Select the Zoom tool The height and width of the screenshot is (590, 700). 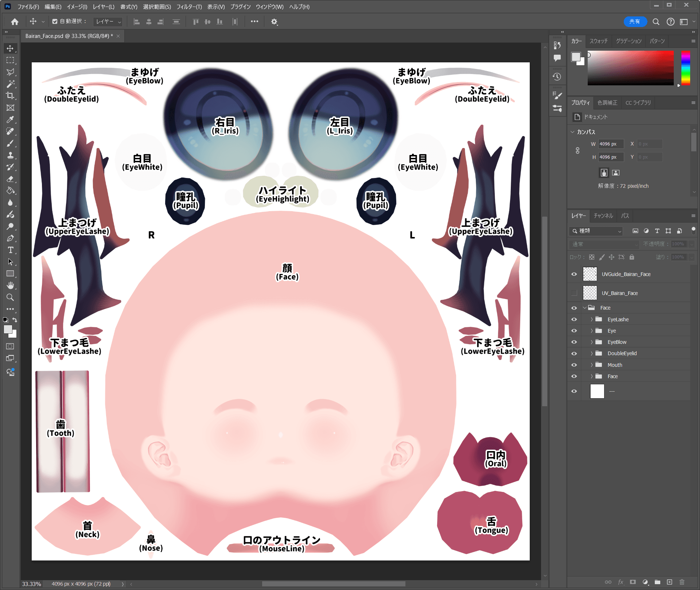[x=10, y=298]
